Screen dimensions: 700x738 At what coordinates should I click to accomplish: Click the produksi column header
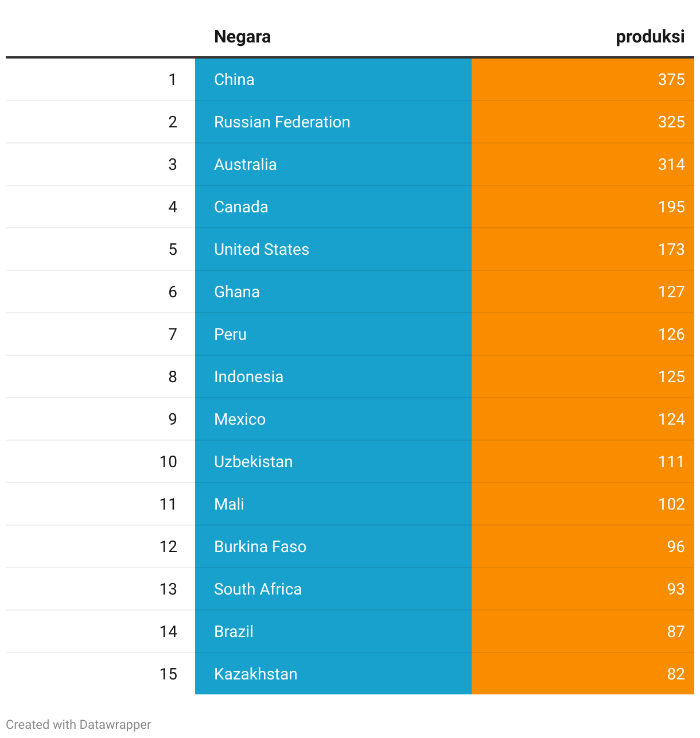[650, 37]
